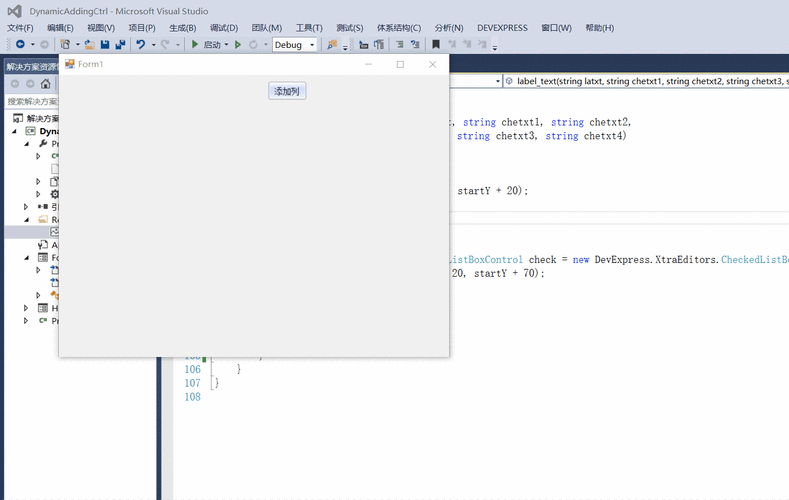The image size is (789, 500).
Task: Click the Navigate Forward toolbar icon
Action: tap(44, 44)
